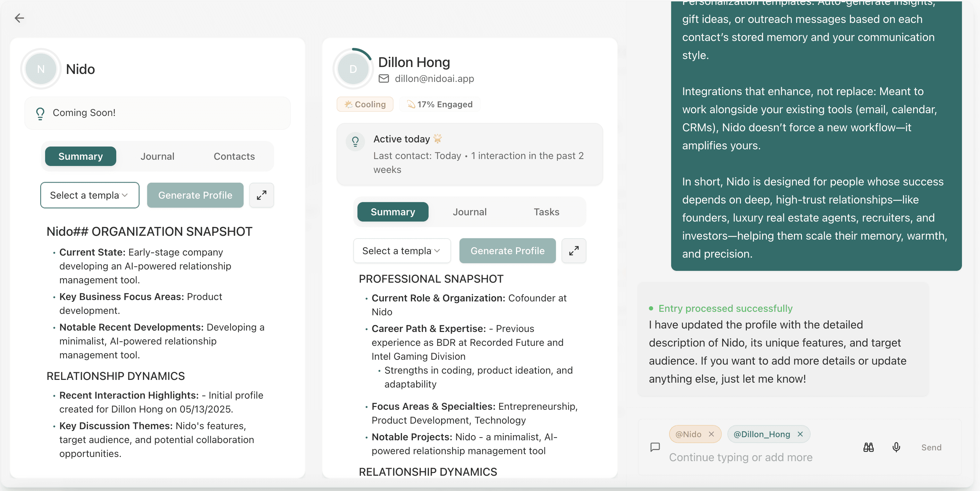Click the Dillon Hong name heading
The height and width of the screenshot is (491, 980).
(x=414, y=62)
